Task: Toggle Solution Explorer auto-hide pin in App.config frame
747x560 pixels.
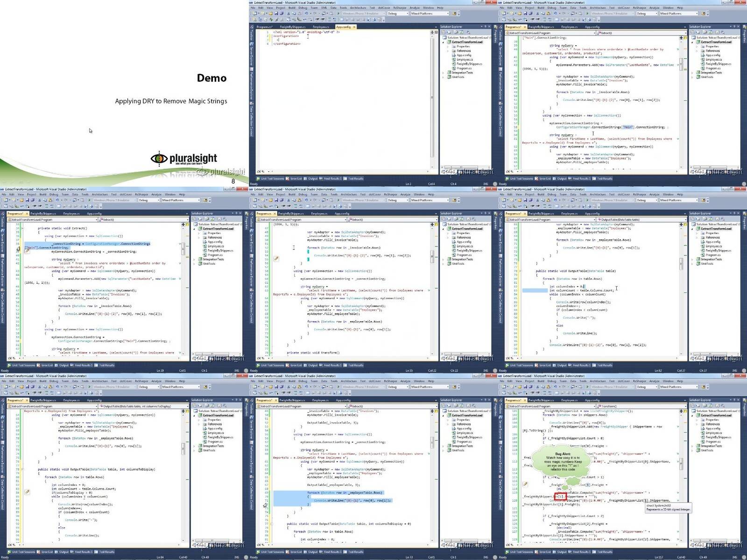Action: (486, 27)
